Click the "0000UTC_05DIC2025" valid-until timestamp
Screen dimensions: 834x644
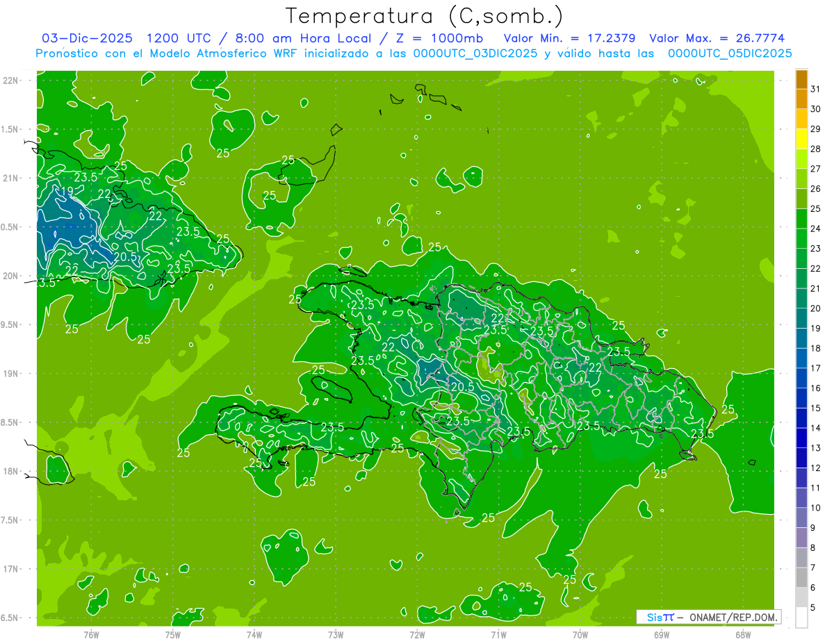[x=730, y=53]
